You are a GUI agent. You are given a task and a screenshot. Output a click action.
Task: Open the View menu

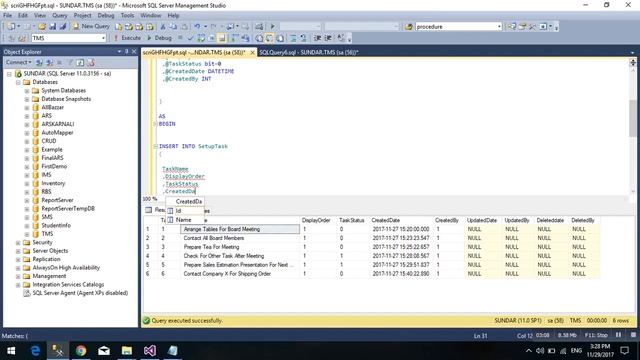[40, 16]
